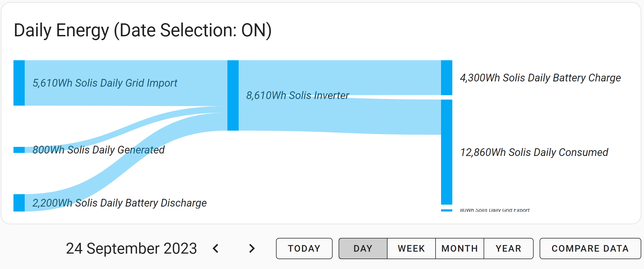Open the date selection via 24 September 2023

point(132,248)
